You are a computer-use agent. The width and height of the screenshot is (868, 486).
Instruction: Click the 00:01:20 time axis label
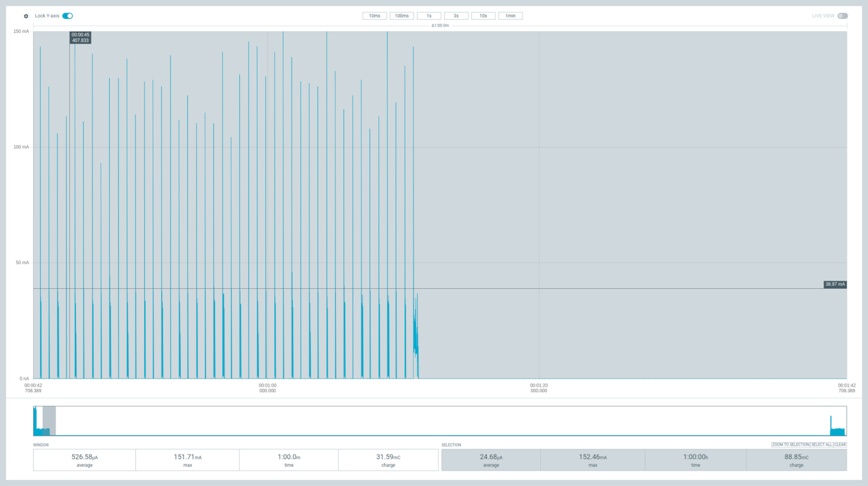539,388
